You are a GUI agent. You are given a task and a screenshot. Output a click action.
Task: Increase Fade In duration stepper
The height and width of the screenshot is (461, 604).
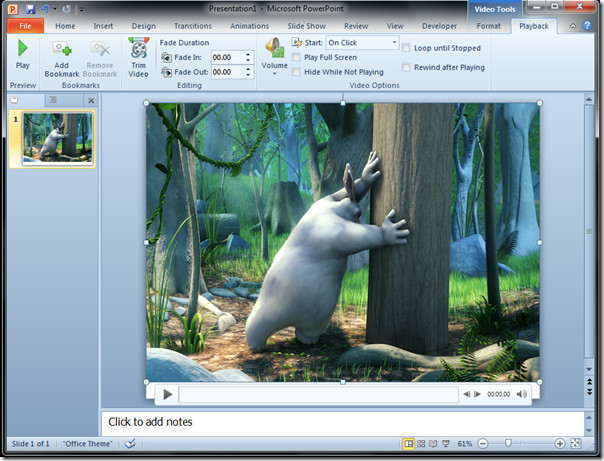pos(248,54)
